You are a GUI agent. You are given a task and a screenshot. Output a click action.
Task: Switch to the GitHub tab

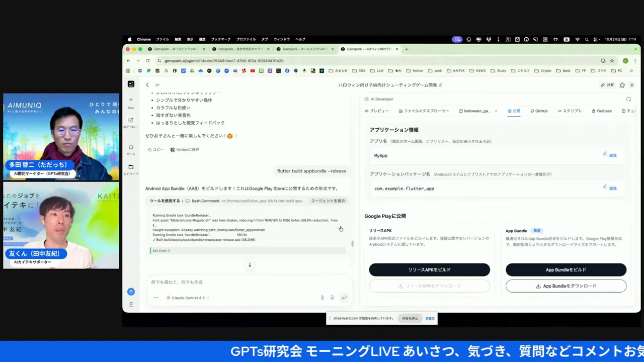(539, 111)
